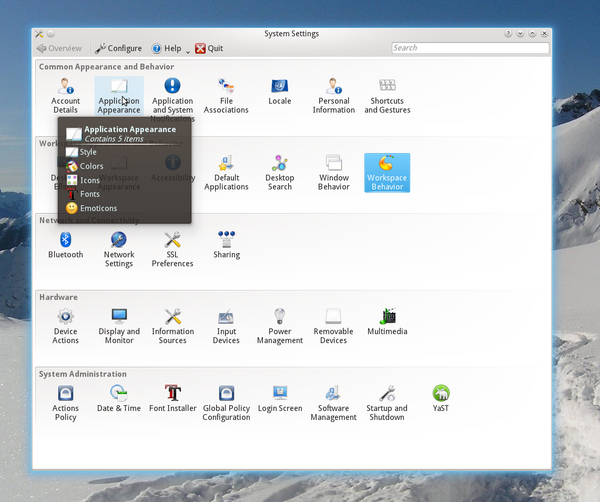This screenshot has height=502, width=600.
Task: Open Shortcuts and Gestures settings
Action: 387,95
